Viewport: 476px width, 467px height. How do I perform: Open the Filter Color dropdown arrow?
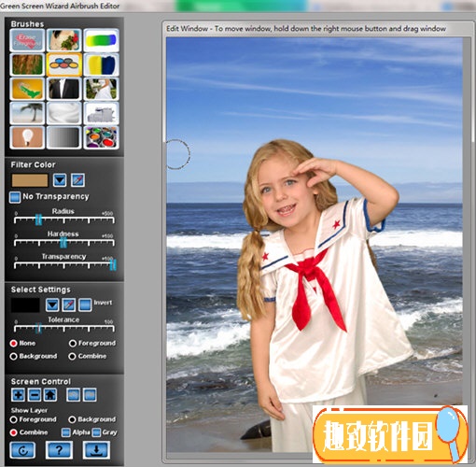click(x=60, y=180)
